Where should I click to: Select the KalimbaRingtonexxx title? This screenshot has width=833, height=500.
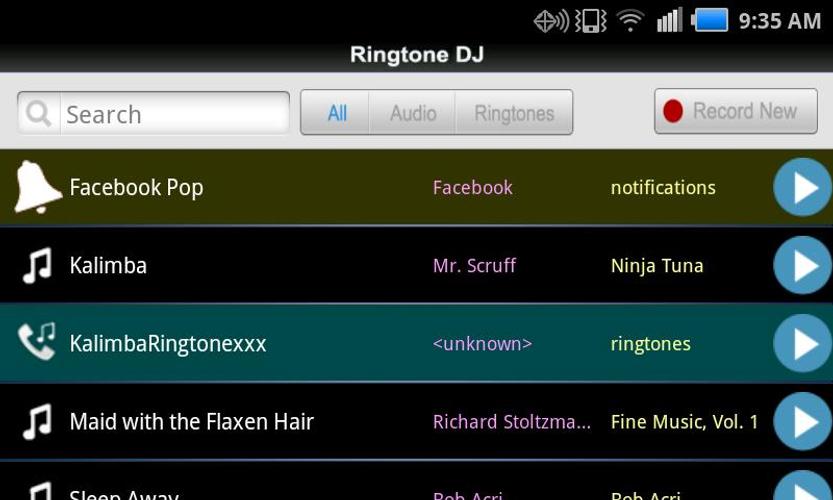pos(168,344)
